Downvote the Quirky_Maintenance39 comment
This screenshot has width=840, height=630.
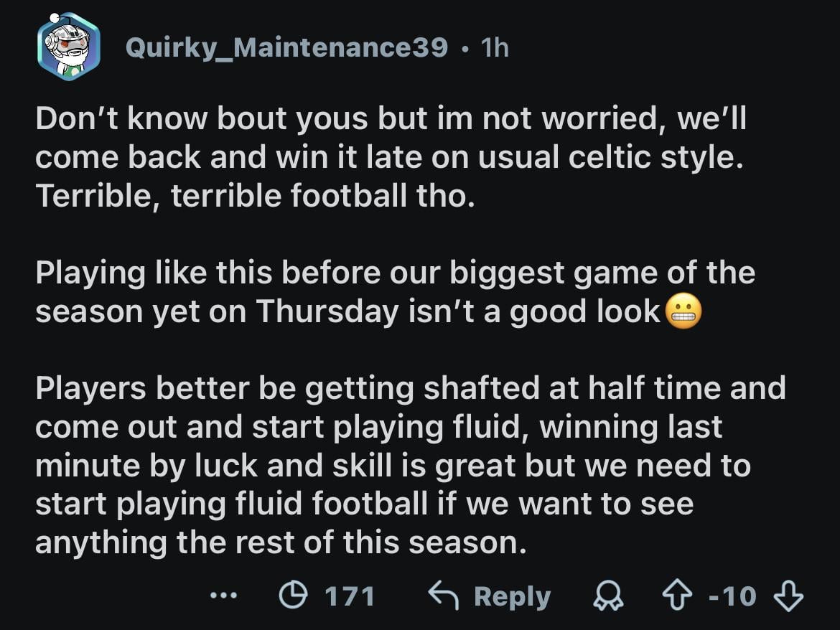[789, 596]
